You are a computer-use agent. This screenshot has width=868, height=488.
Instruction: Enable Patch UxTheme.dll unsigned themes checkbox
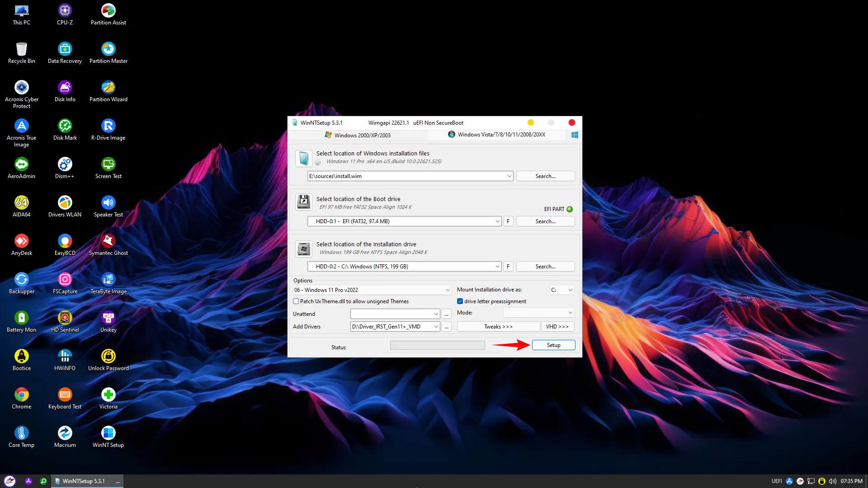click(296, 301)
